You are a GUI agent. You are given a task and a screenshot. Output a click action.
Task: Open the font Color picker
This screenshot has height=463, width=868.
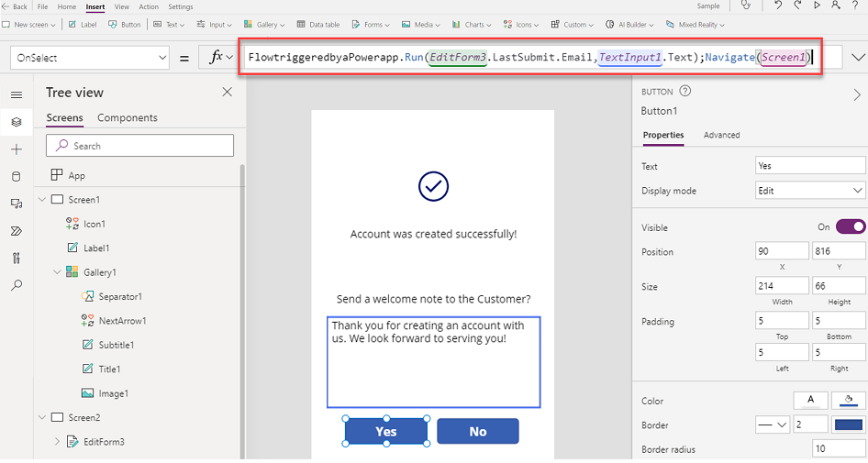pos(810,400)
